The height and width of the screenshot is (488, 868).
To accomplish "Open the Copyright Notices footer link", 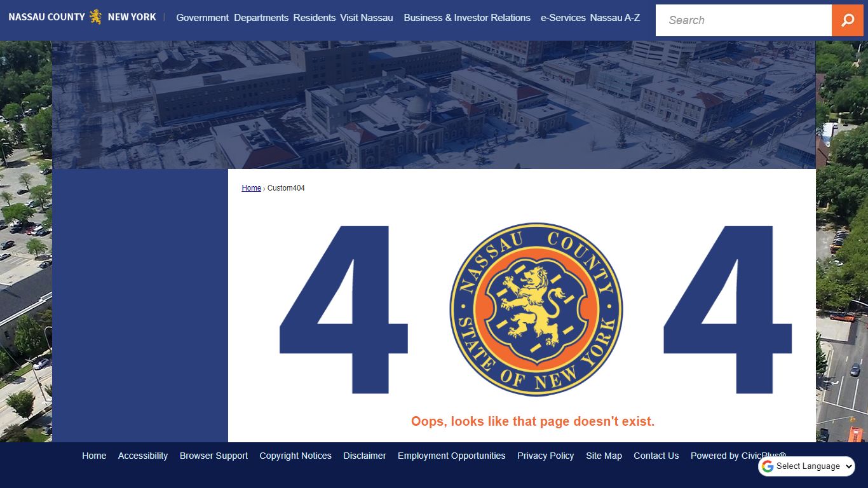I will [295, 456].
